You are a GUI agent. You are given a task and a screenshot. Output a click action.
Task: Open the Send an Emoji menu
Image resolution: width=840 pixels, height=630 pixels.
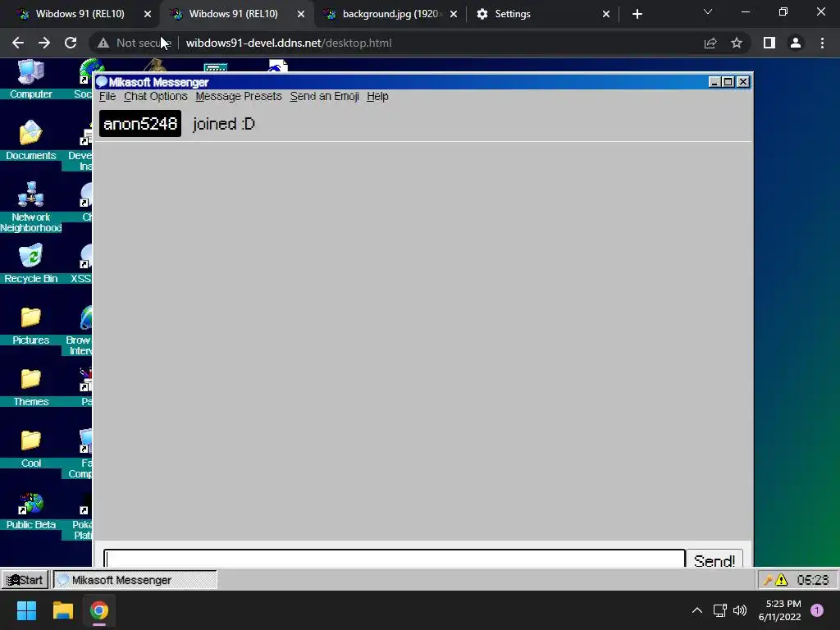tap(324, 97)
